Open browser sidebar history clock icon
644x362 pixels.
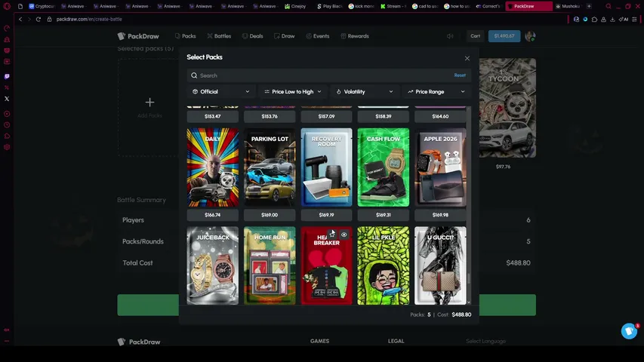(x=7, y=125)
